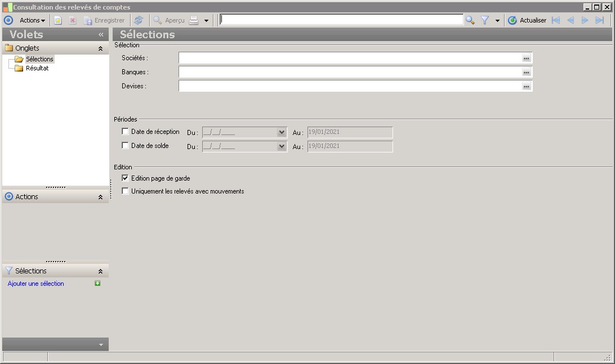Collapse the Onglets section

click(x=100, y=48)
